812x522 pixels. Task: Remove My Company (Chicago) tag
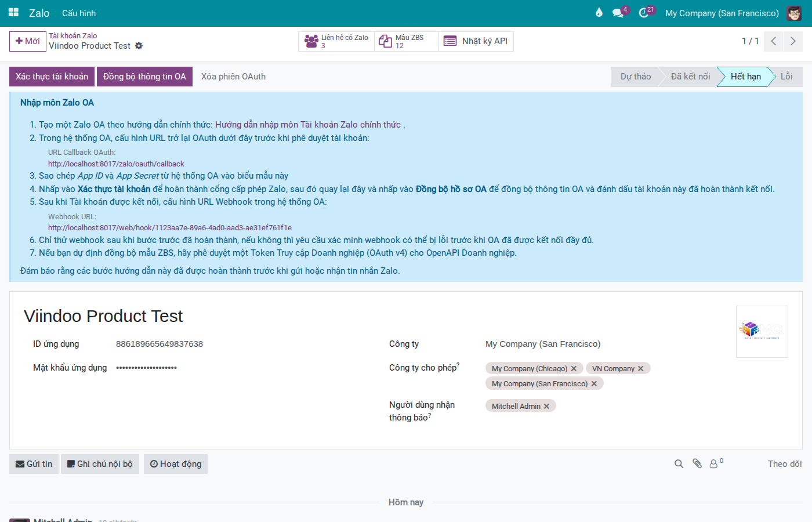click(x=574, y=369)
